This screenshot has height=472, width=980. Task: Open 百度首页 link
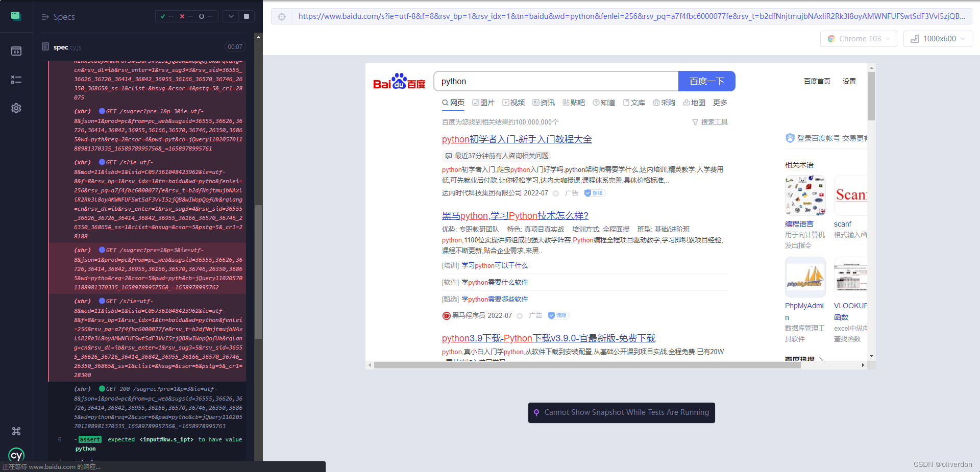point(817,81)
